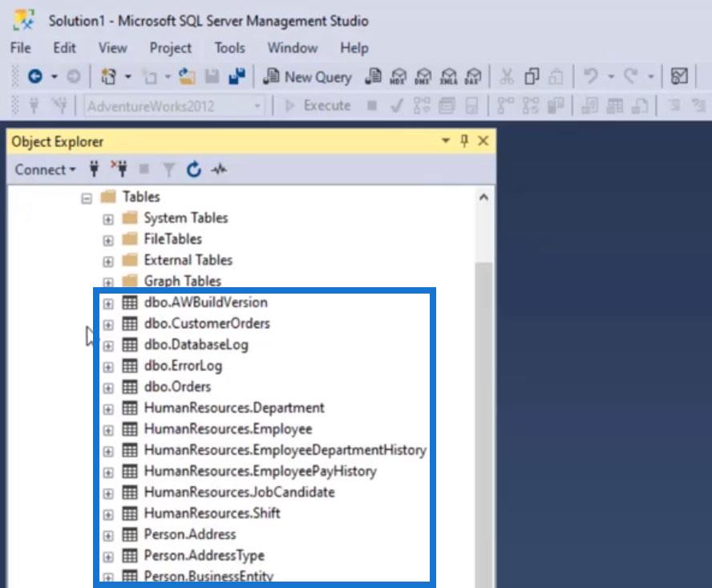This screenshot has width=712, height=588.
Task: Expand the System Tables folder
Action: 108,220
